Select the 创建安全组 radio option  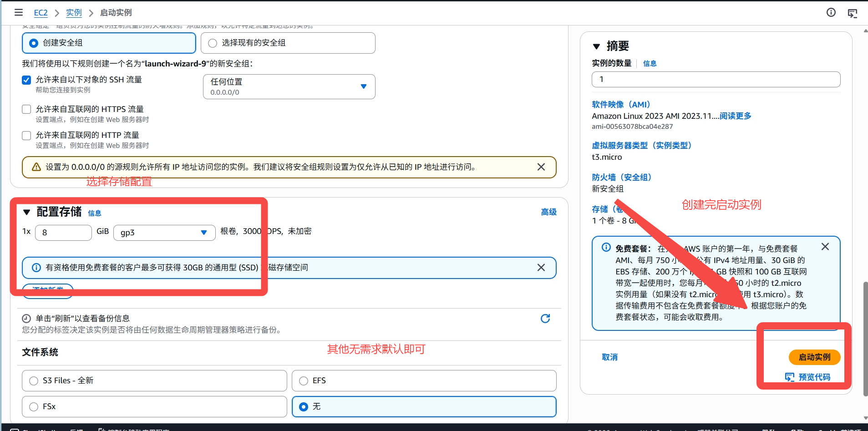pos(34,43)
